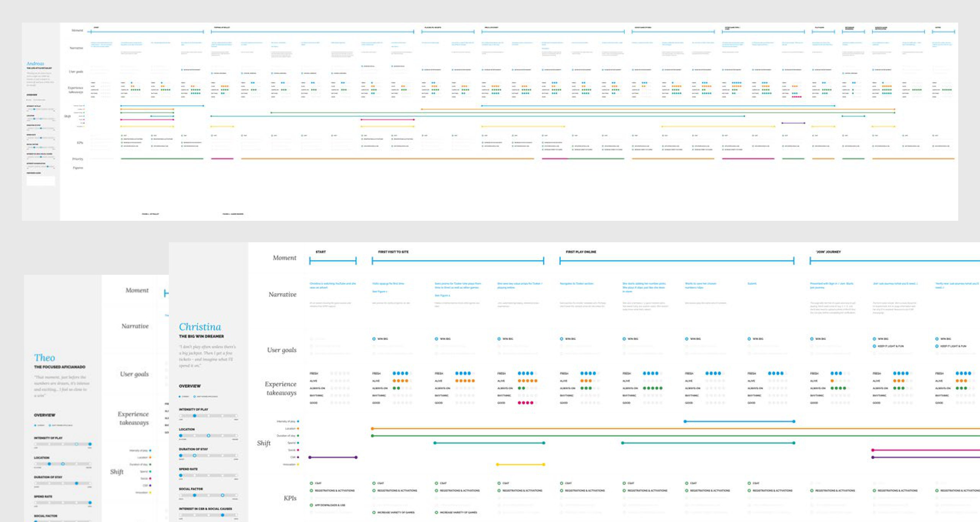Click the blue Intensity of play legend dot
The height and width of the screenshot is (522, 980).
point(298,421)
